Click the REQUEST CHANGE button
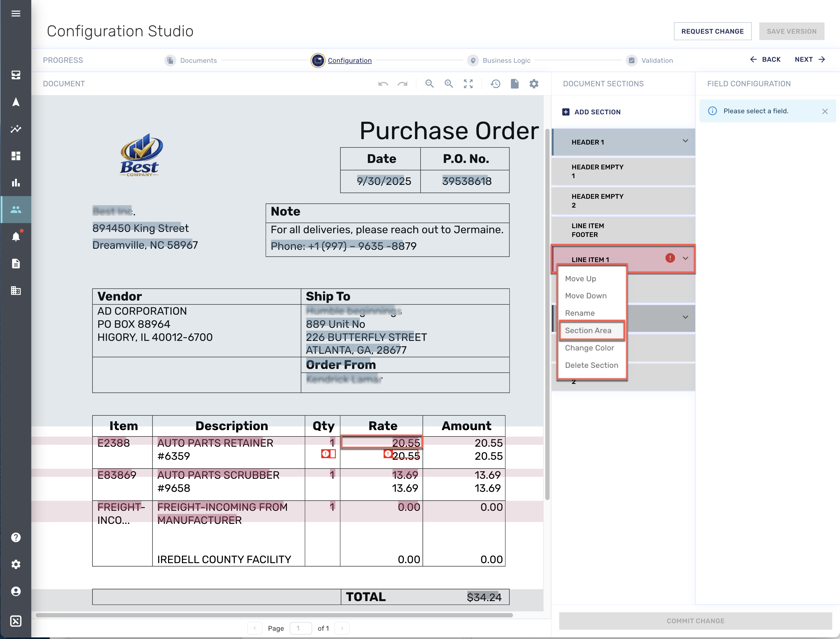The height and width of the screenshot is (639, 840). [x=712, y=31]
